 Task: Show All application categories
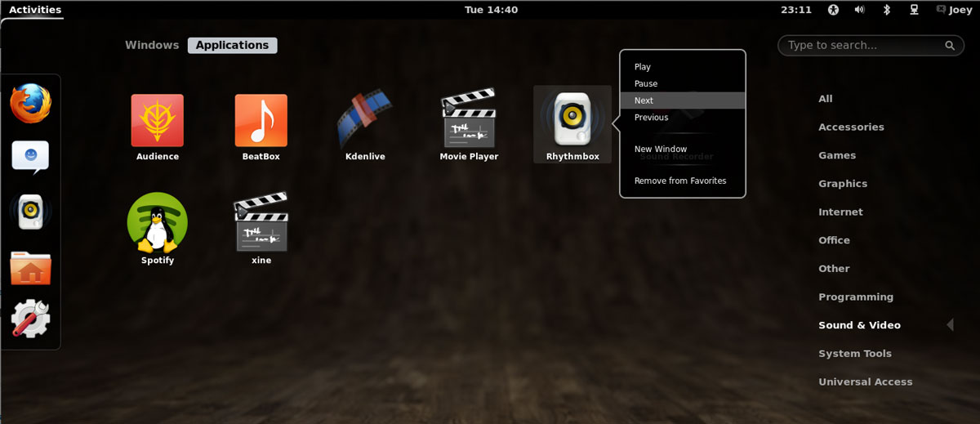point(826,99)
